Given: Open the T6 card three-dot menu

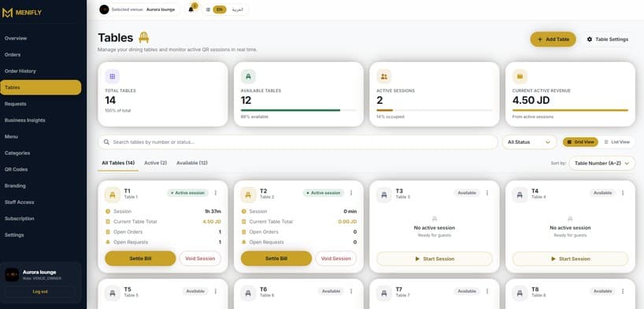Looking at the screenshot, I should [351, 292].
